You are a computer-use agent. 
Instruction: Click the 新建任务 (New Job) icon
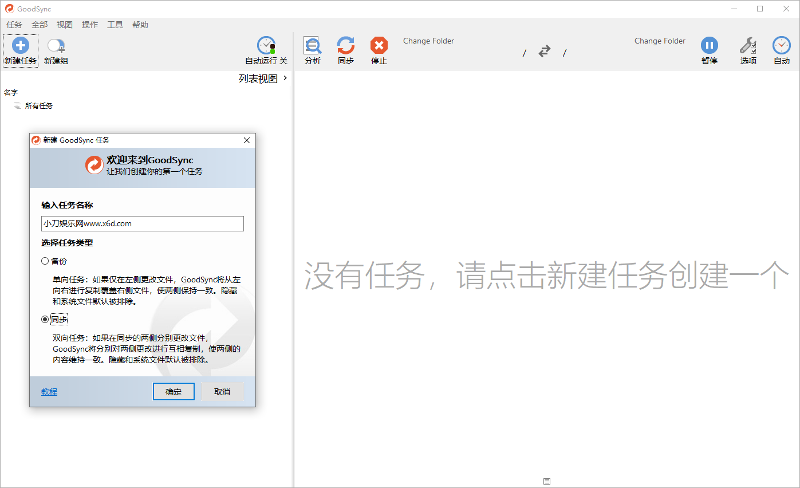20,46
